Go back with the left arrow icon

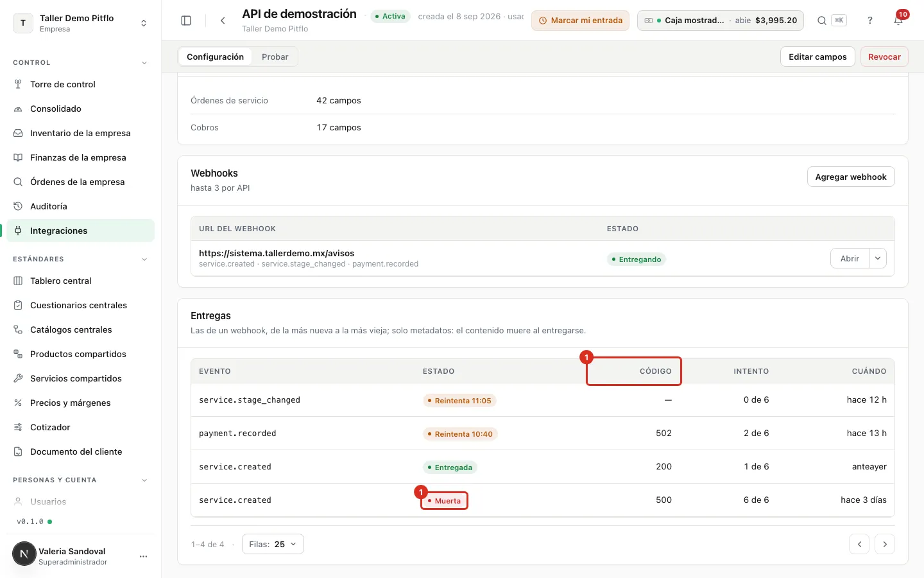pyautogui.click(x=223, y=21)
